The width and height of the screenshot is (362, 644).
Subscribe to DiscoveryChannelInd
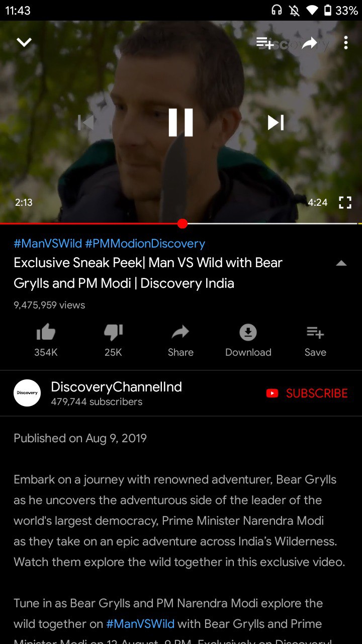coord(307,393)
